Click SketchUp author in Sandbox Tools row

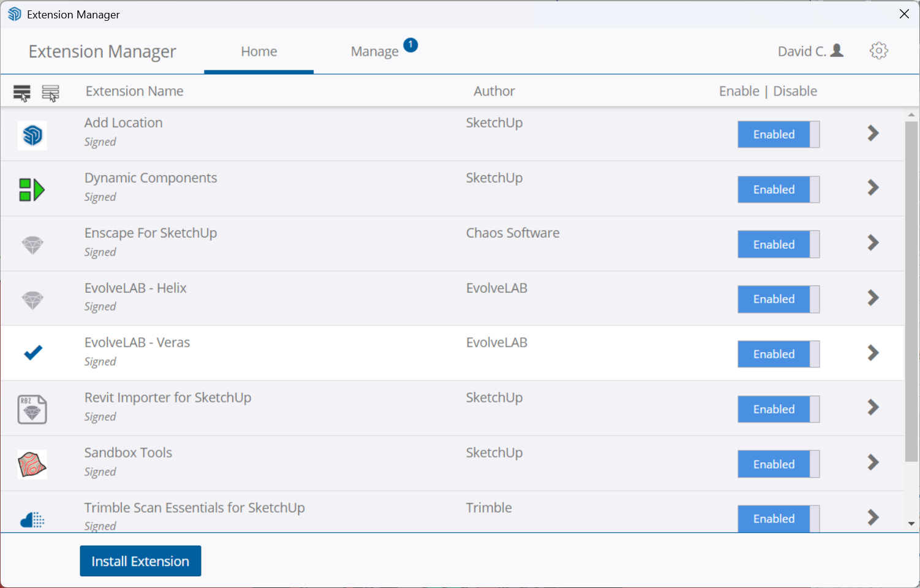(x=494, y=453)
